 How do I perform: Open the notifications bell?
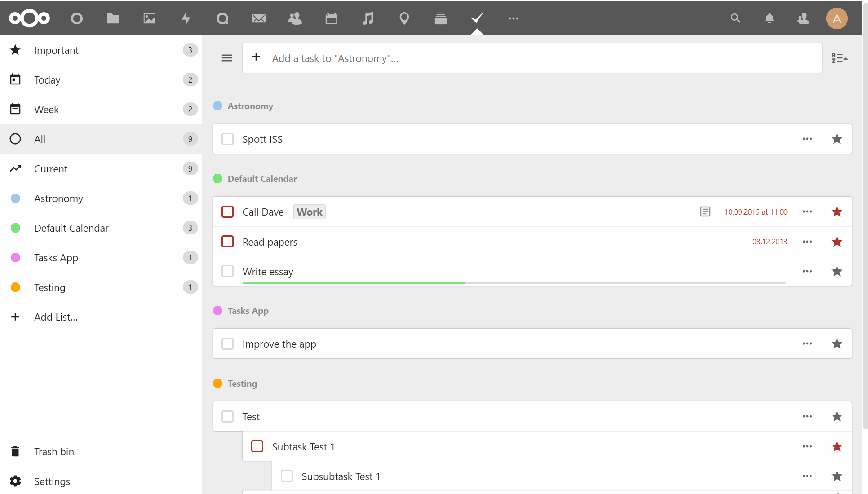click(x=769, y=18)
